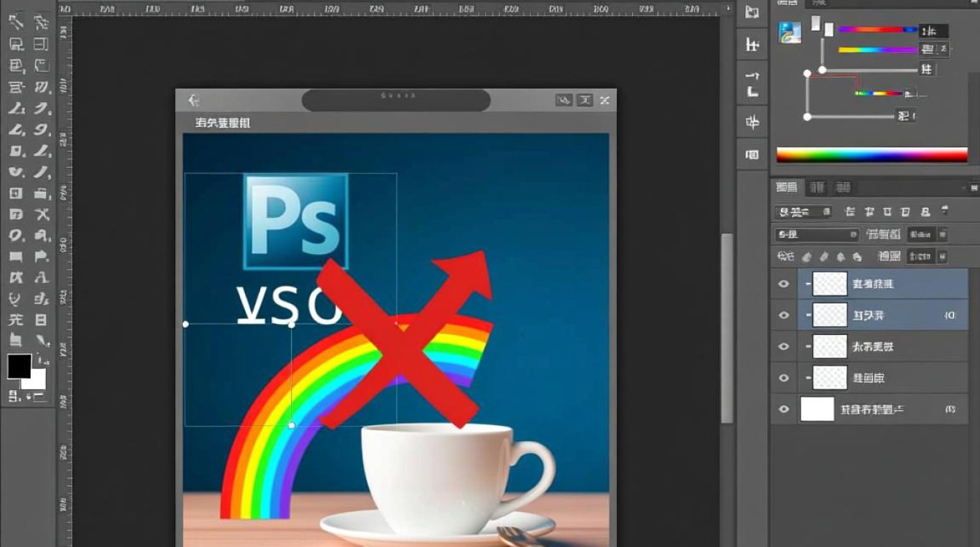Click the vertical scrollbar beside the canvas

[x=727, y=328]
